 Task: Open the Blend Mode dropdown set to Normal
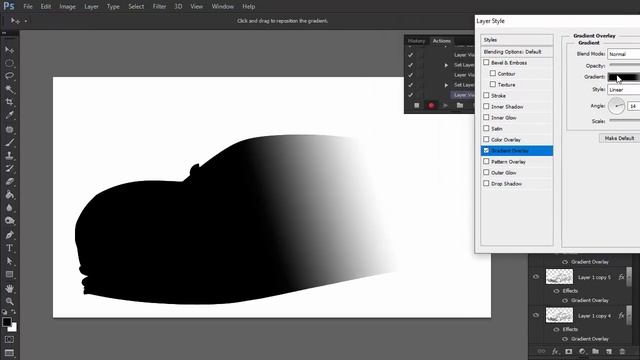click(624, 54)
